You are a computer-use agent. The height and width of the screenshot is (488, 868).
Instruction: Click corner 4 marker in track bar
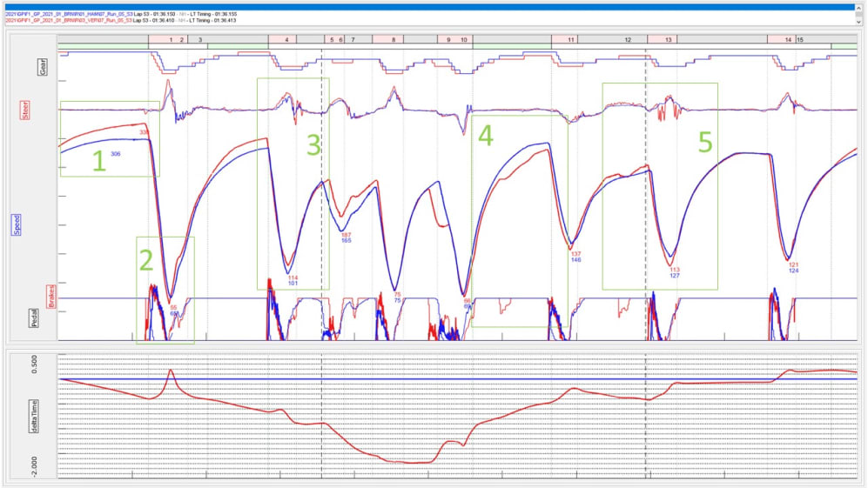click(286, 40)
